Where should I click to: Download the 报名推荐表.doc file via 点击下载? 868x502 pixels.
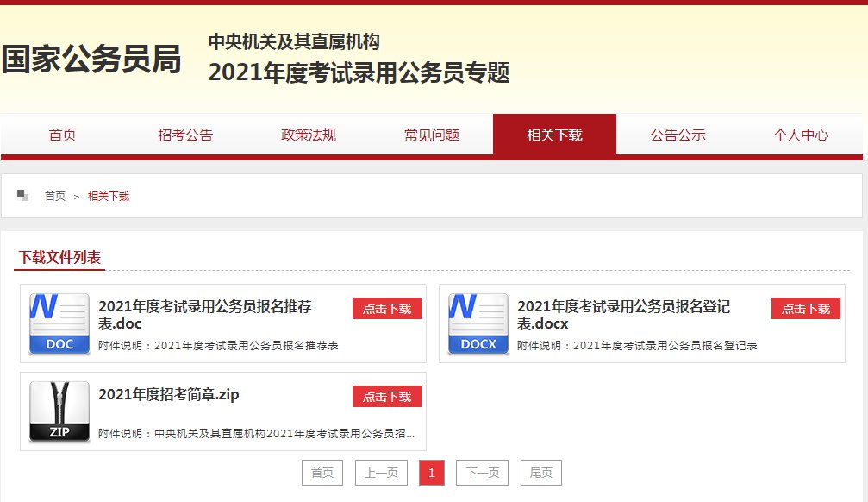click(387, 309)
